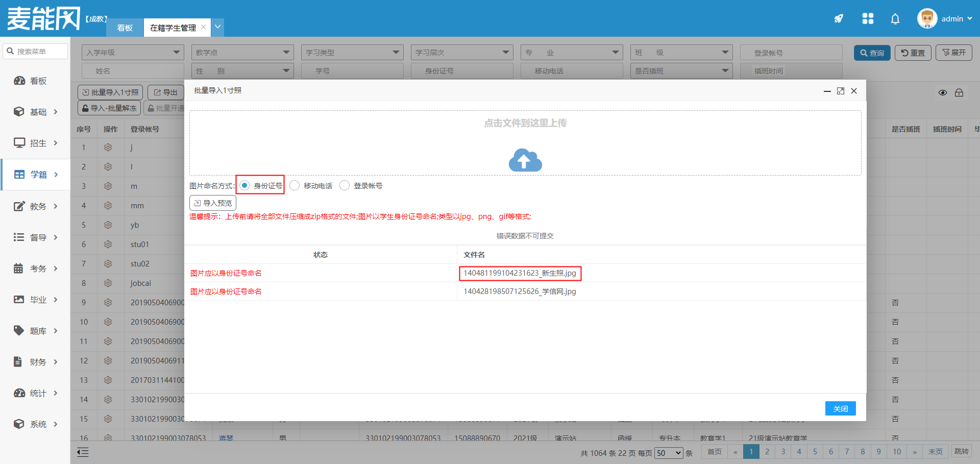
Task: Select 身份证号 naming radio button
Action: (245, 185)
